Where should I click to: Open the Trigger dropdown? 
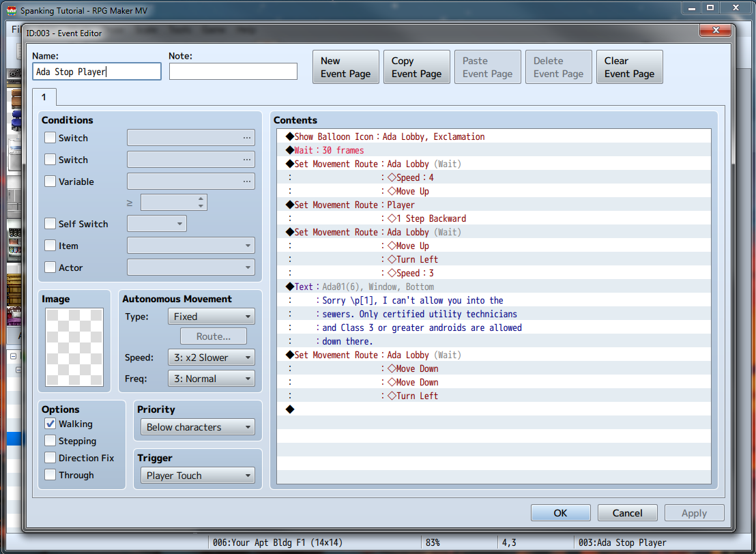(198, 476)
